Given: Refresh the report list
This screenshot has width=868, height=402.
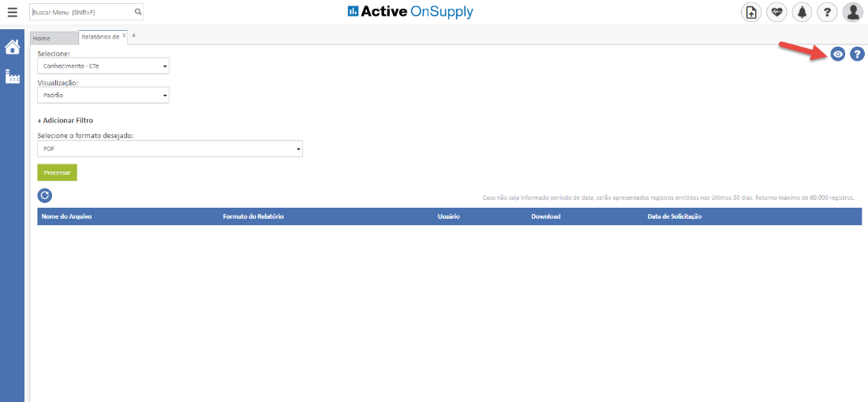Looking at the screenshot, I should coord(45,195).
